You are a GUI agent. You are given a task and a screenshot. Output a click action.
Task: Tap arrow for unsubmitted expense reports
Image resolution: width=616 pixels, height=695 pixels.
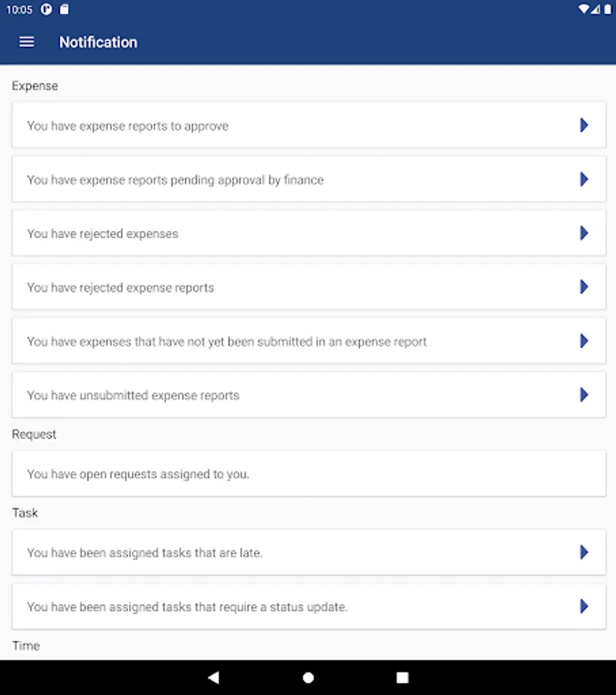(584, 395)
